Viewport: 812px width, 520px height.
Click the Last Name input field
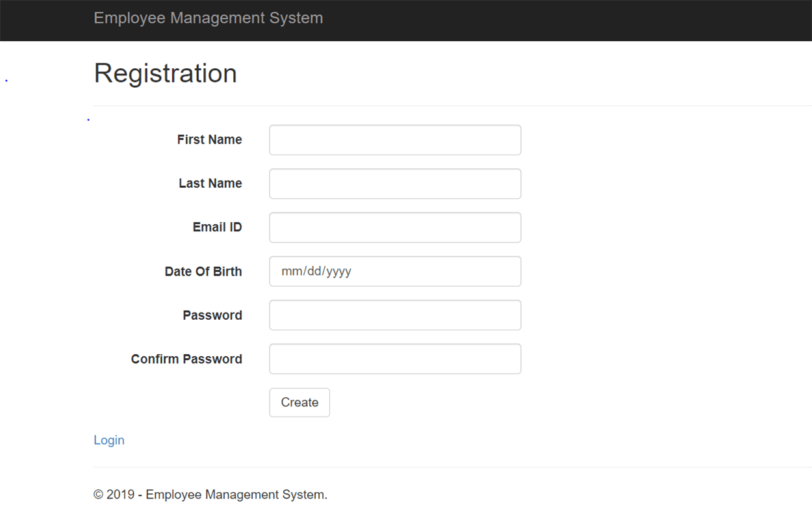(x=395, y=183)
